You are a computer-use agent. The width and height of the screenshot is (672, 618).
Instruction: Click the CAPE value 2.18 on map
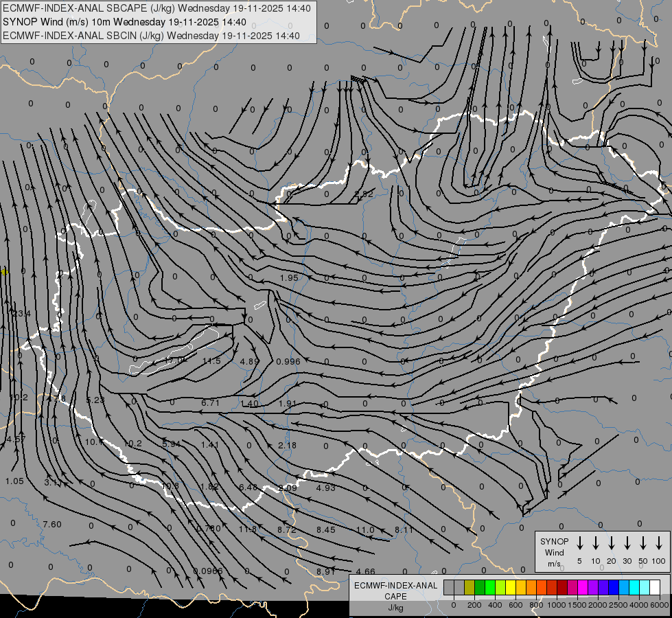pyautogui.click(x=287, y=445)
